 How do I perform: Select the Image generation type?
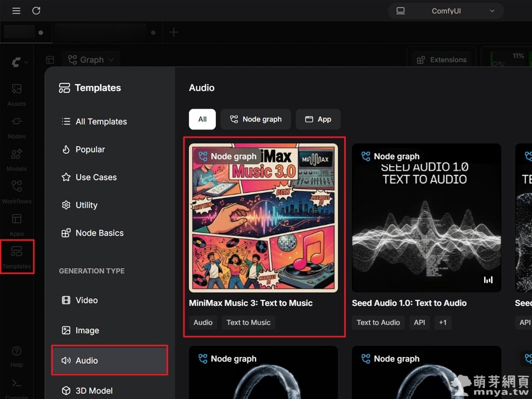(x=109, y=330)
